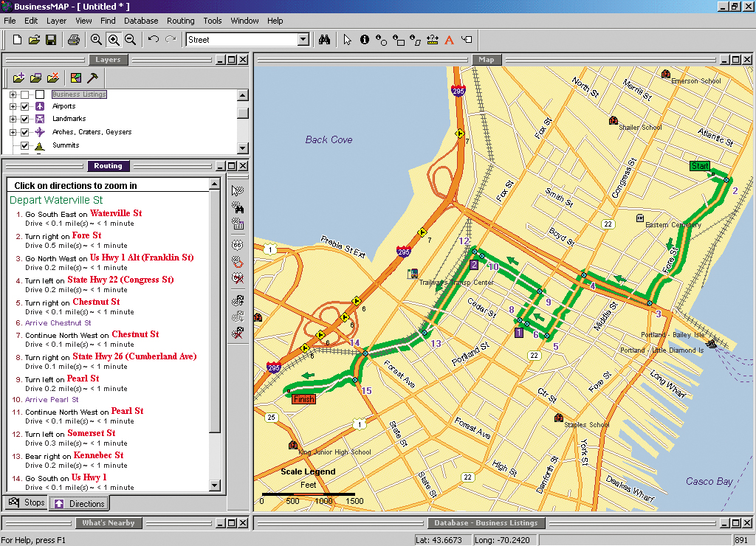Click the Layers list scrollbar thumb
The height and width of the screenshot is (546, 756).
coord(243,113)
